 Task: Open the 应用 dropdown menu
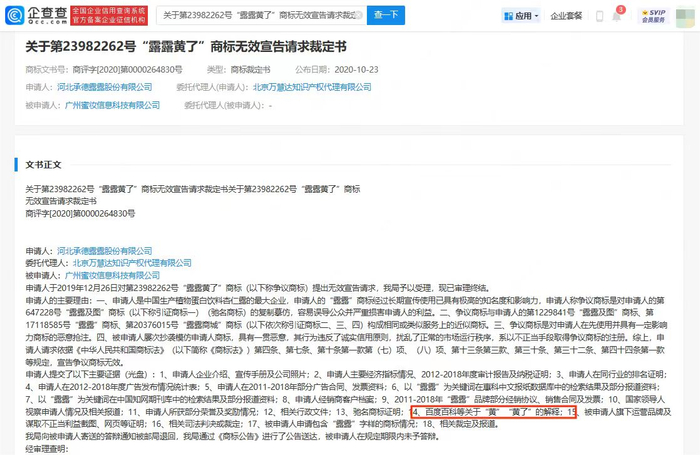pyautogui.click(x=521, y=16)
